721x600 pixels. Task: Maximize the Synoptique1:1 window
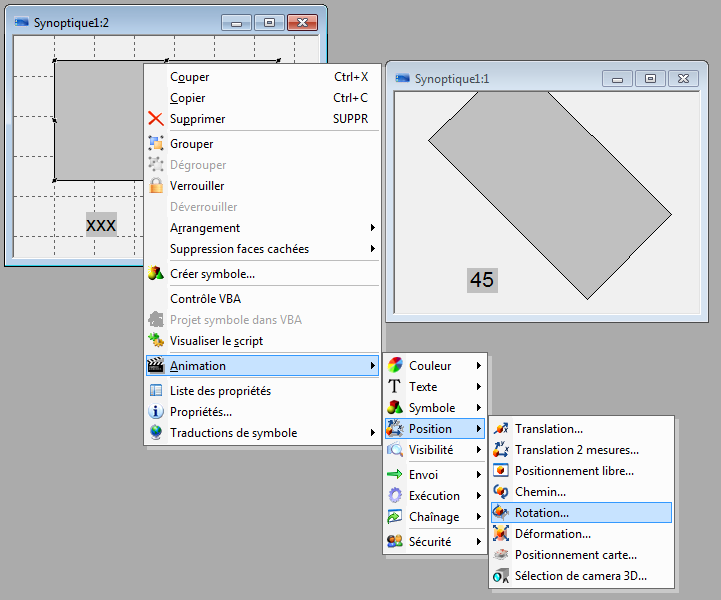[650, 78]
